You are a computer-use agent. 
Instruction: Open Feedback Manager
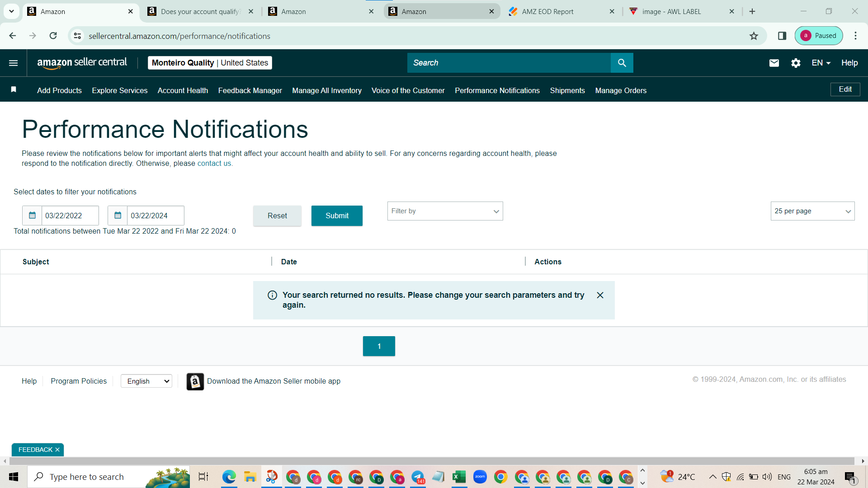250,90
